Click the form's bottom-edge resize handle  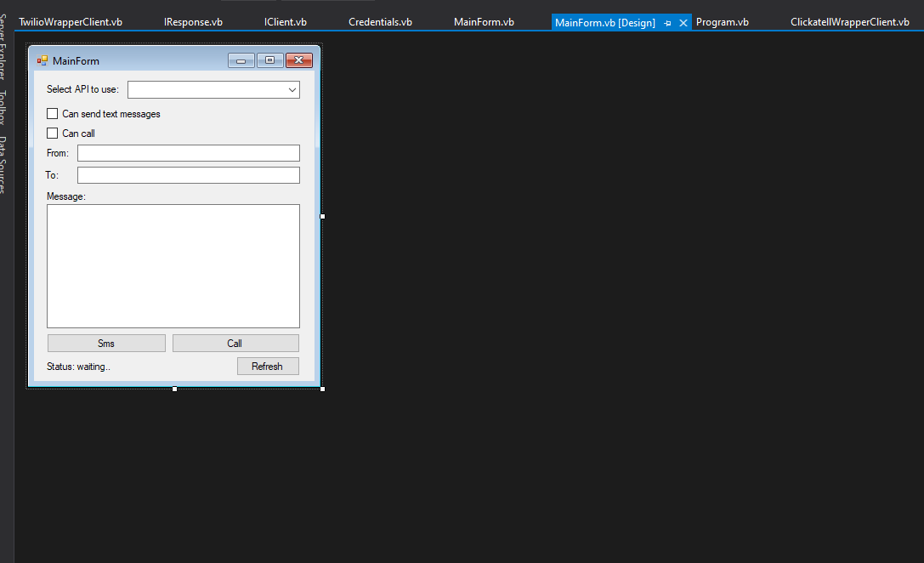click(174, 390)
